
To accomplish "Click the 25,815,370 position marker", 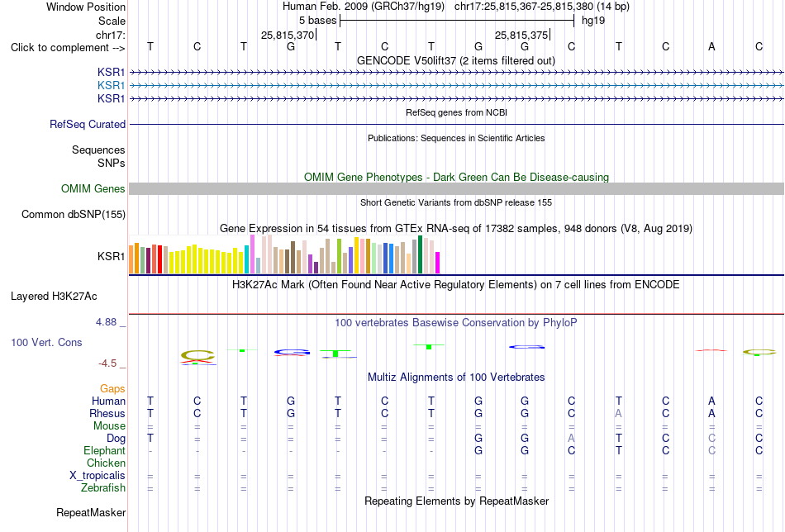I will (288, 35).
